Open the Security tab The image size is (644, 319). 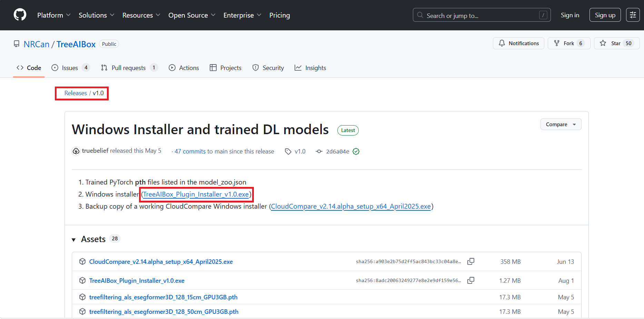(268, 68)
